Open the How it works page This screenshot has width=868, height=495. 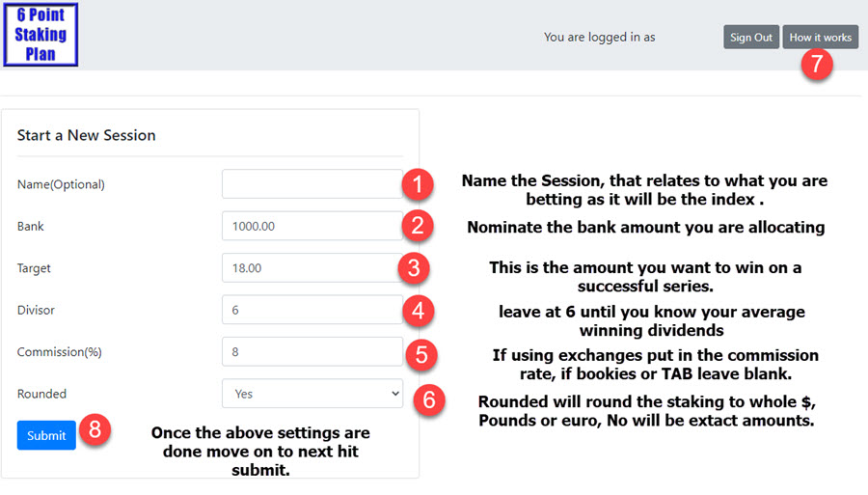tap(821, 37)
